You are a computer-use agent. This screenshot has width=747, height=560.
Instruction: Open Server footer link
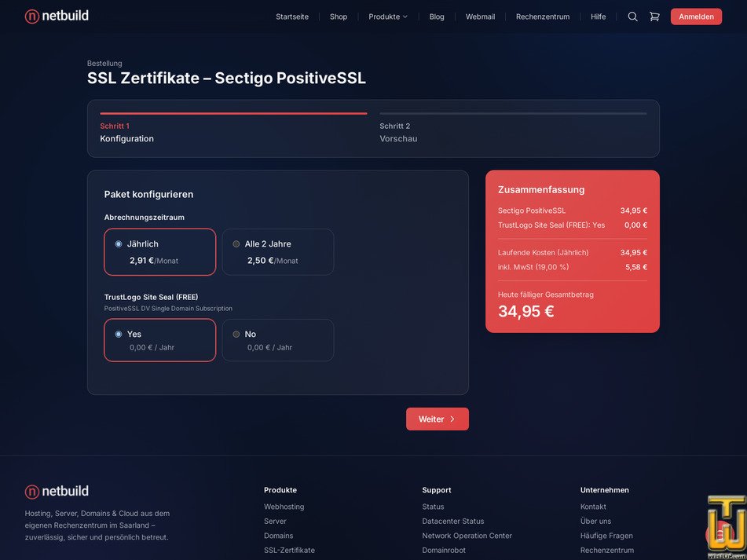276,521
